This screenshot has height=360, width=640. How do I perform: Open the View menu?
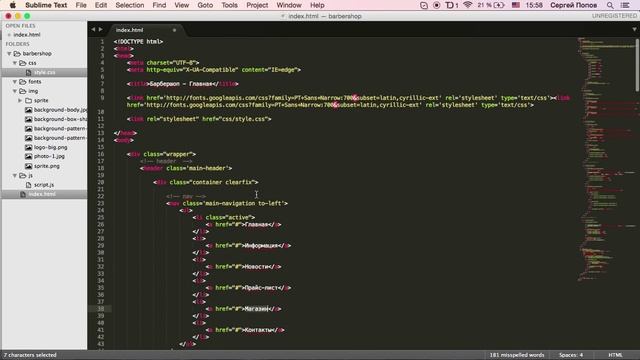pos(181,5)
